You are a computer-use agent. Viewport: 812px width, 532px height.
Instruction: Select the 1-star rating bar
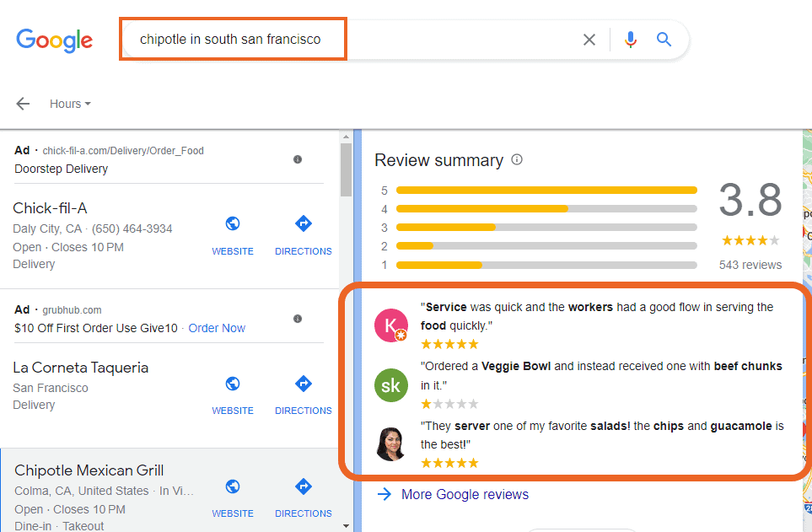click(x=546, y=266)
